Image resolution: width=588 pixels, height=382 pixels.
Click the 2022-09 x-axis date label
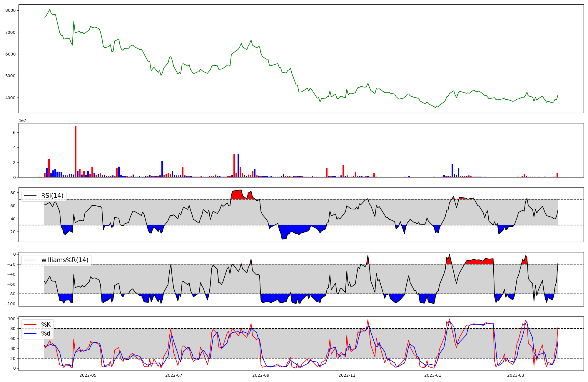pyautogui.click(x=261, y=375)
